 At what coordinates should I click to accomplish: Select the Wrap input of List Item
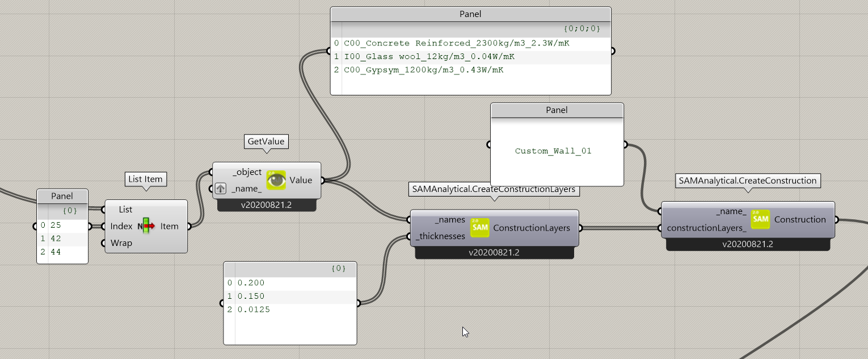(121, 243)
